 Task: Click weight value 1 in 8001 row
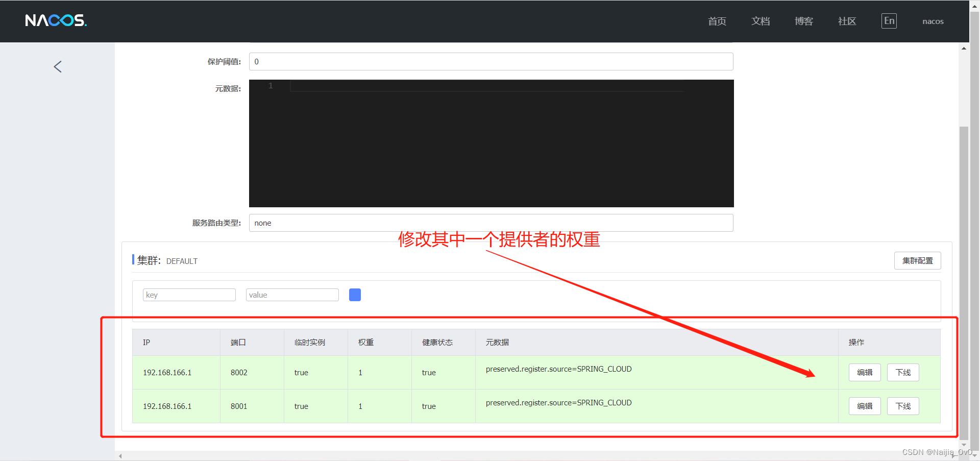coord(360,406)
